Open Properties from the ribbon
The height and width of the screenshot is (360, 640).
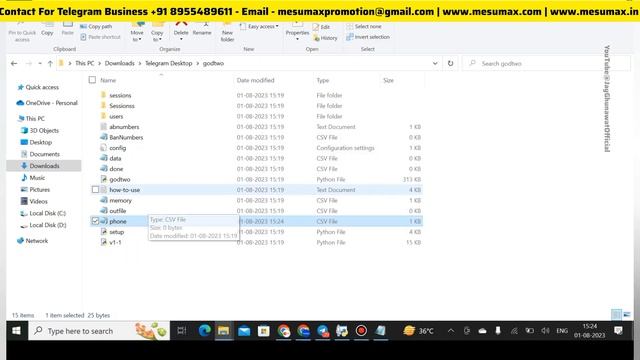(297, 31)
